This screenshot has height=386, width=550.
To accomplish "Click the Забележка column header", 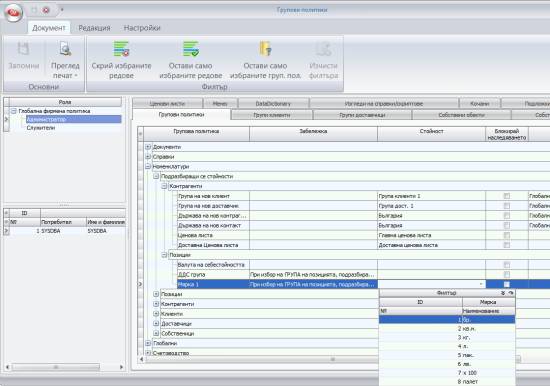I will 313,133.
